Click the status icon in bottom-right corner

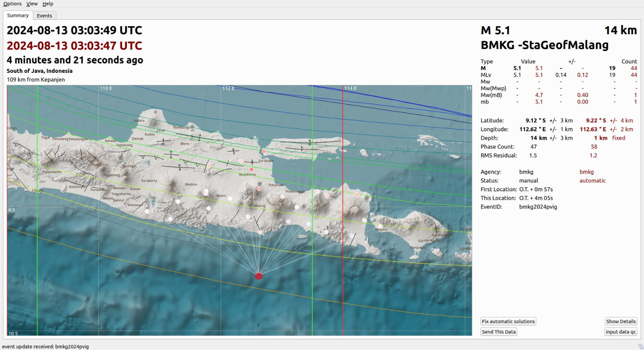tap(640, 346)
